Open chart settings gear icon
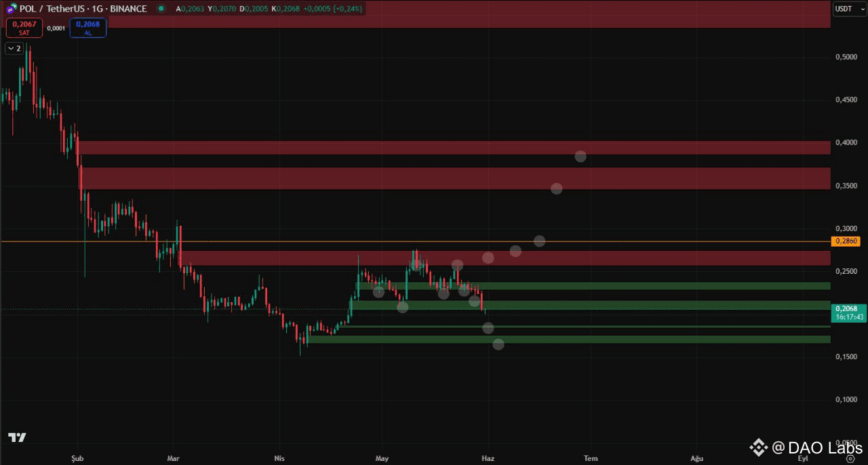Screen dimensions: 868x465 pos(850,458)
